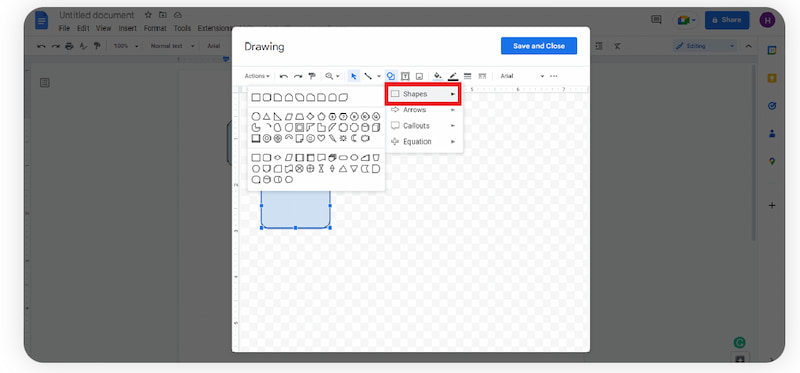Open Tools menu in Docs window

point(182,29)
